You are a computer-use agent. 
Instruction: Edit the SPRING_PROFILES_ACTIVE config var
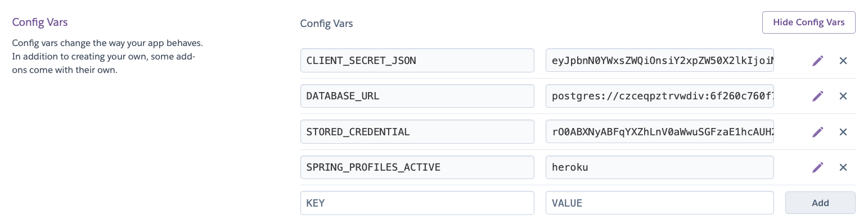click(x=817, y=167)
